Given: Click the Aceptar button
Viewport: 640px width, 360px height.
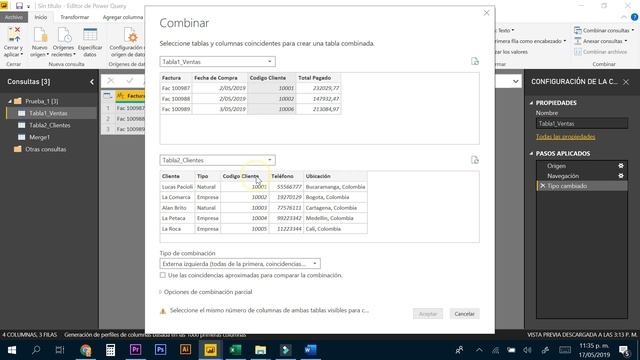Looking at the screenshot, I should [x=428, y=313].
